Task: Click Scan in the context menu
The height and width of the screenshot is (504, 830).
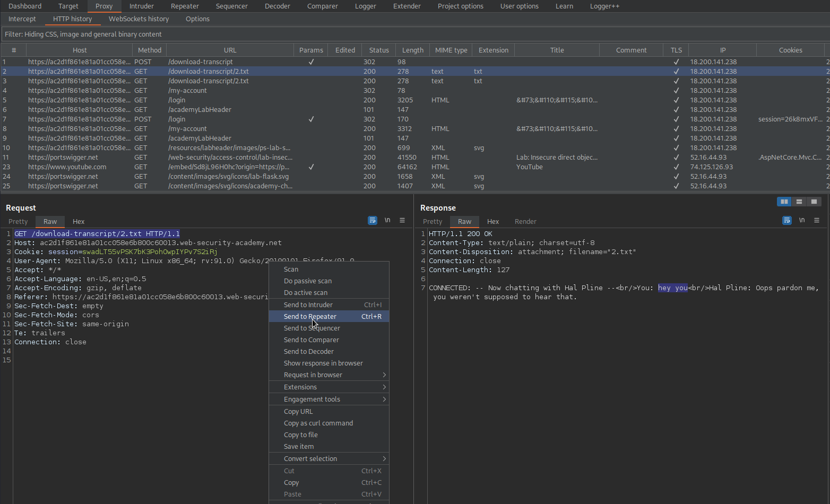Action: point(329,270)
